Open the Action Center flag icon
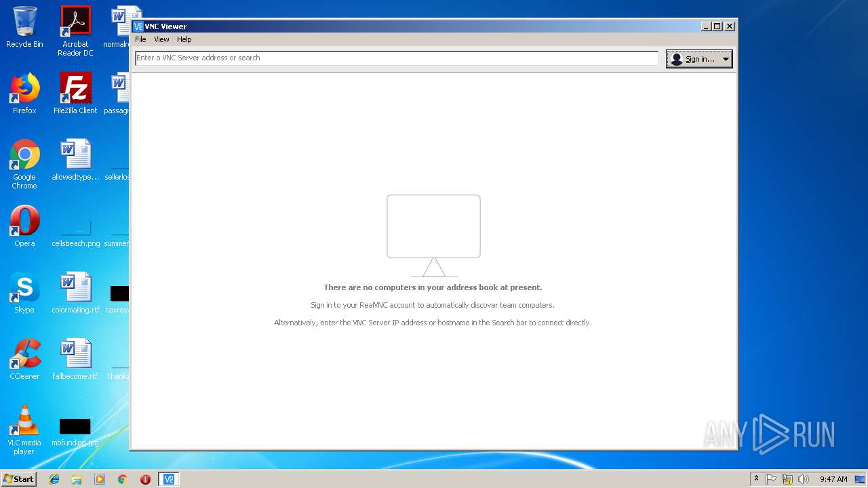The height and width of the screenshot is (488, 868). pyautogui.click(x=771, y=479)
